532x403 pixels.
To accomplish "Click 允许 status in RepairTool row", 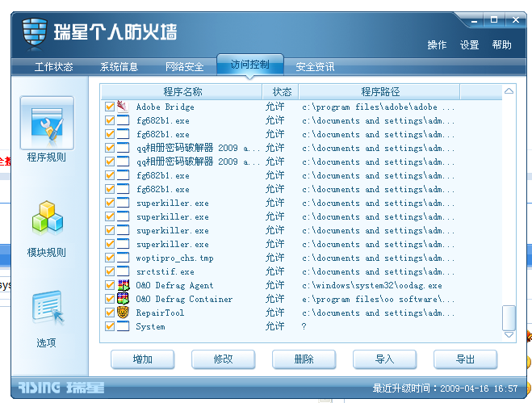I will coord(274,313).
